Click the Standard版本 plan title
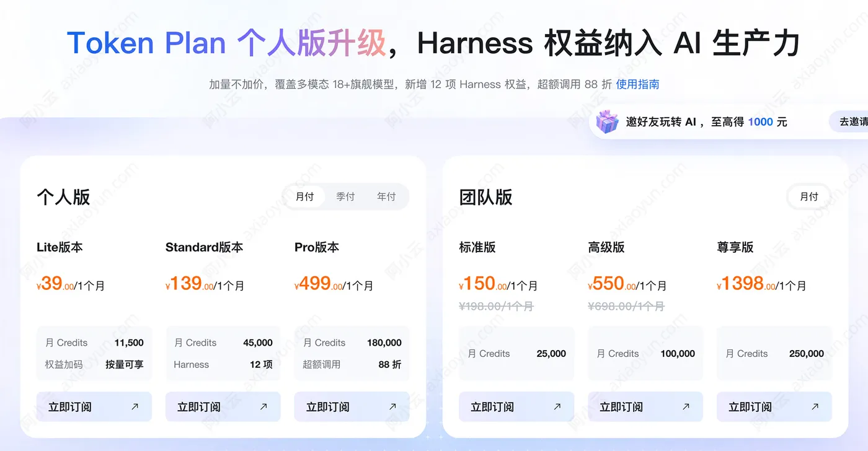 pos(204,247)
